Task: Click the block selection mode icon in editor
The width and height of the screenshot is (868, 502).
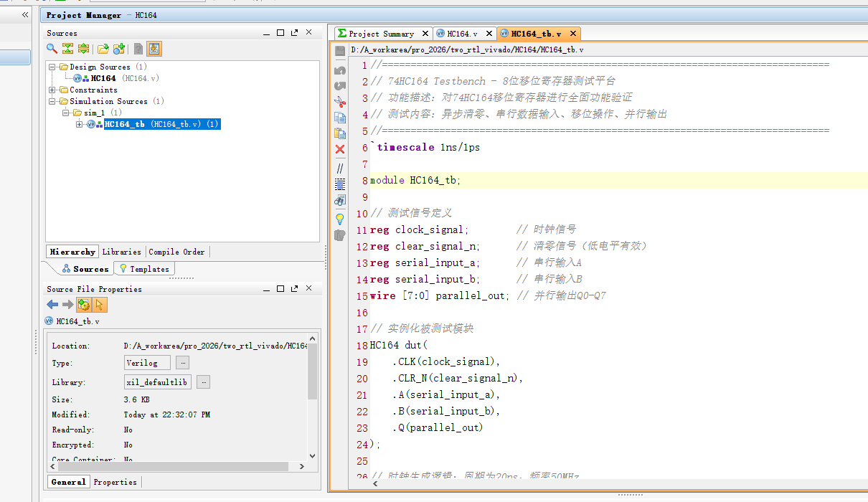Action: coord(340,184)
